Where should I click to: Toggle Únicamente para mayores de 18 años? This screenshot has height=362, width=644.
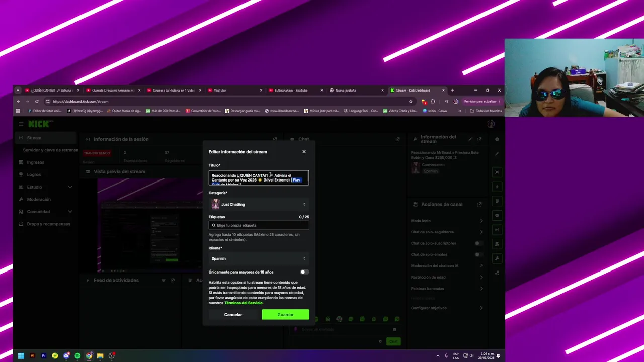[304, 272]
